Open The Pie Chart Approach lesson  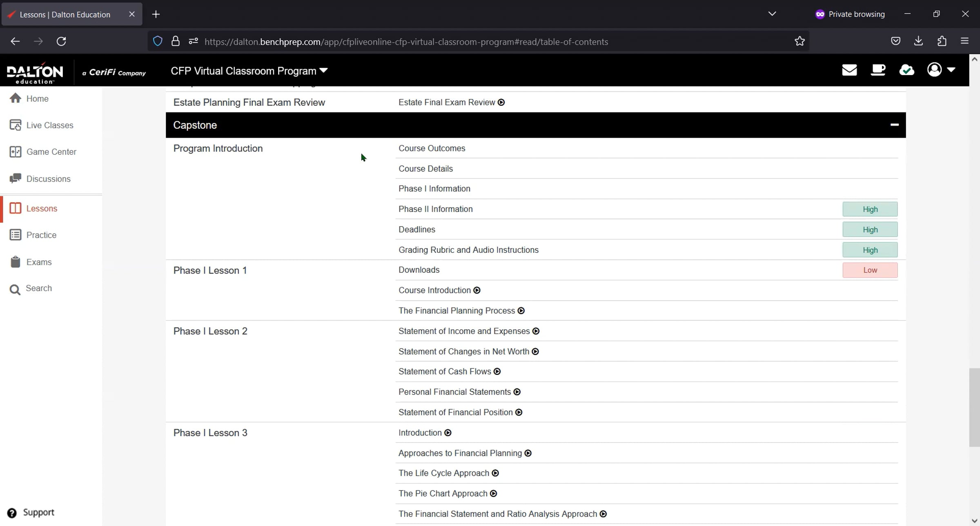443,494
